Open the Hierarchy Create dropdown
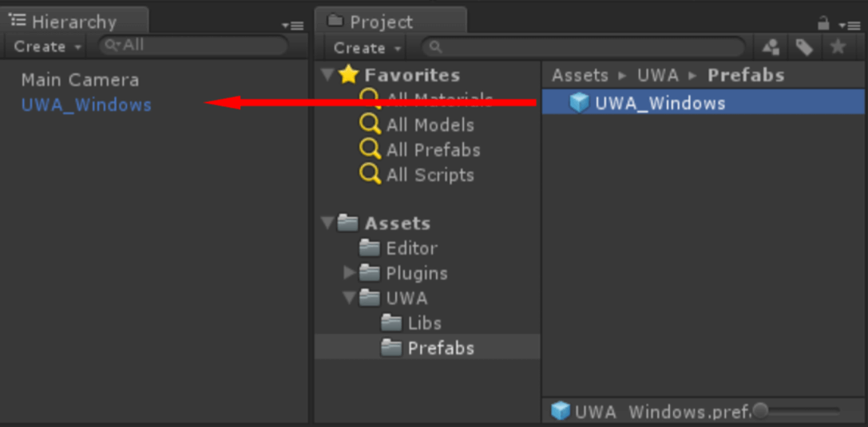The image size is (868, 427). [47, 46]
